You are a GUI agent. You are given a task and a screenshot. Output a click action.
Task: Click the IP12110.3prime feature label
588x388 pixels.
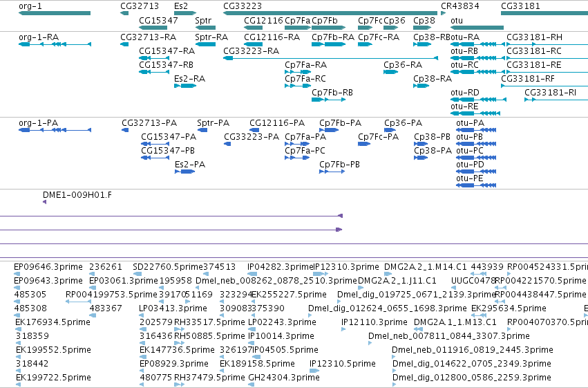pos(374,323)
